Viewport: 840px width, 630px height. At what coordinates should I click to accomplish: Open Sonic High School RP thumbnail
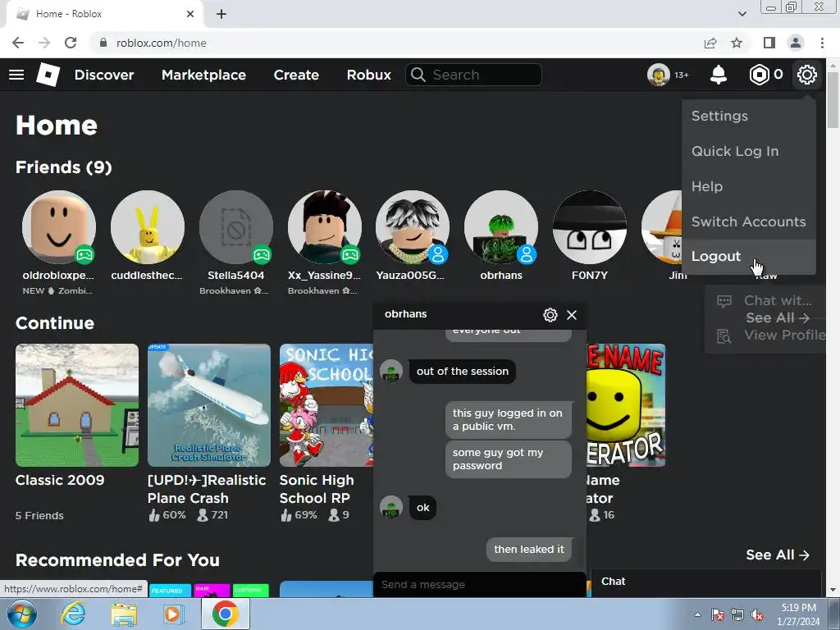[x=326, y=405]
